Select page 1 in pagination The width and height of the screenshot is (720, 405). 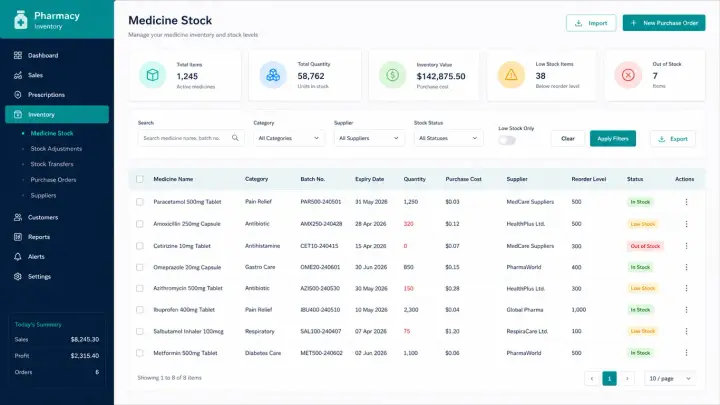(609, 378)
